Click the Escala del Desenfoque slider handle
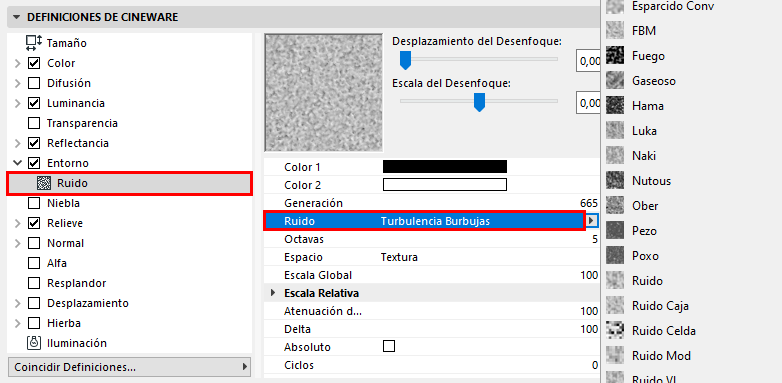The image size is (782, 383). coord(479,102)
